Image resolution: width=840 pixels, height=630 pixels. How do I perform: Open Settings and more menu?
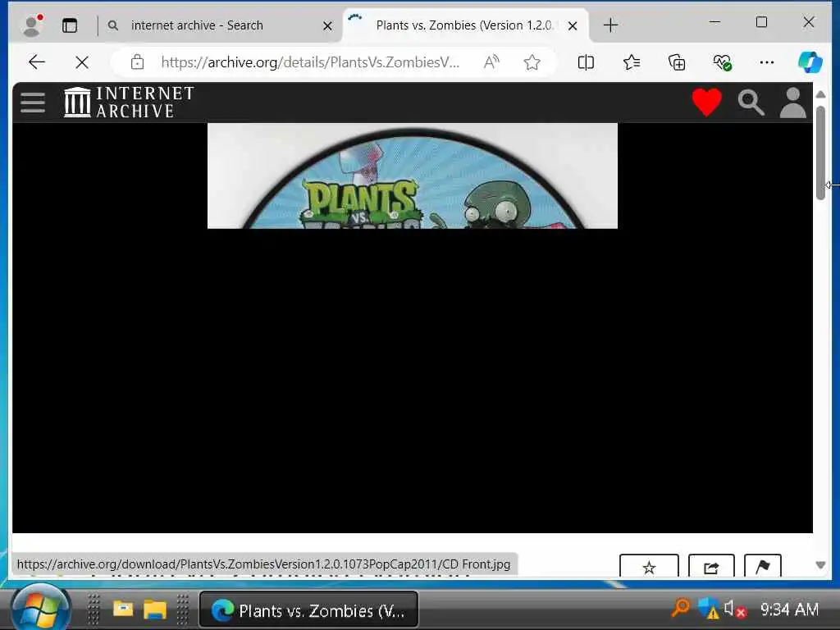click(767, 62)
